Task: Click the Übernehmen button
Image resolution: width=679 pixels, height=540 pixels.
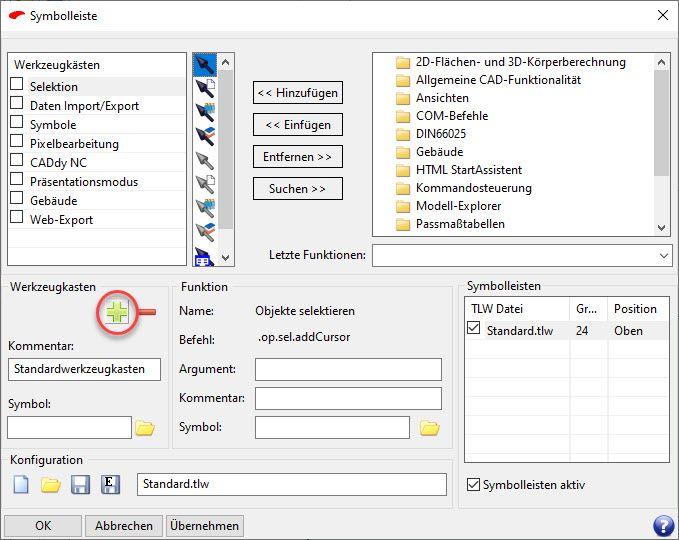Action: (205, 525)
